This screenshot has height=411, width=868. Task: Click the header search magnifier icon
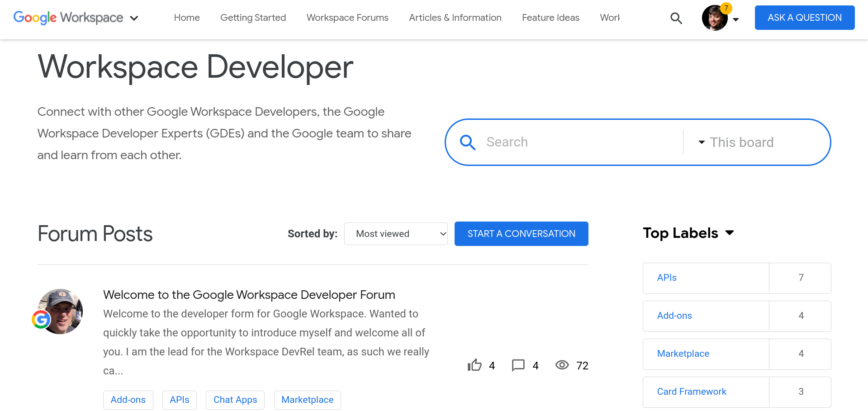tap(676, 18)
